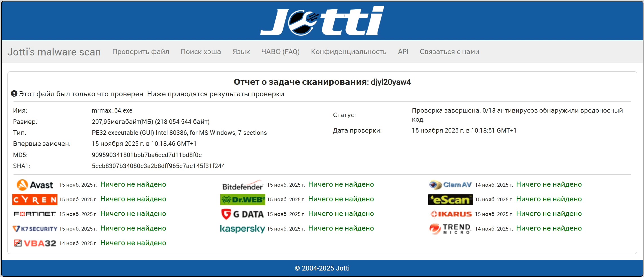Click the Bitdefender scanner logo
The width and height of the screenshot is (644, 277).
pyautogui.click(x=243, y=185)
